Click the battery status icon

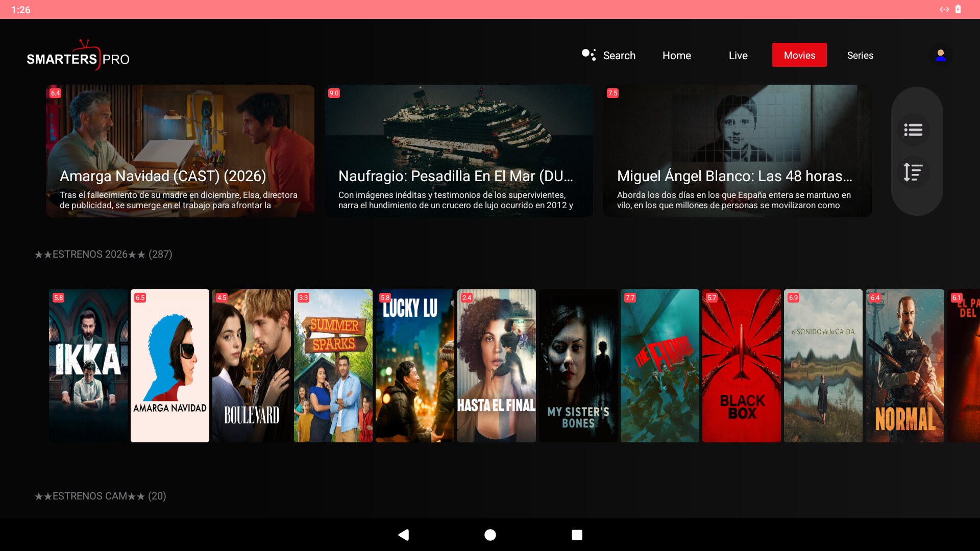click(x=958, y=9)
